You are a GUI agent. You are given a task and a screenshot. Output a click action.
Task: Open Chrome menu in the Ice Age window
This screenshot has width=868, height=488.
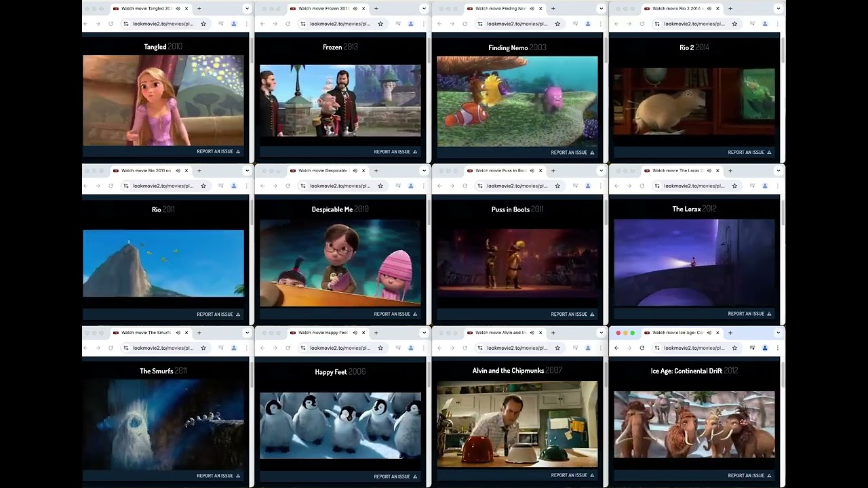(x=778, y=348)
